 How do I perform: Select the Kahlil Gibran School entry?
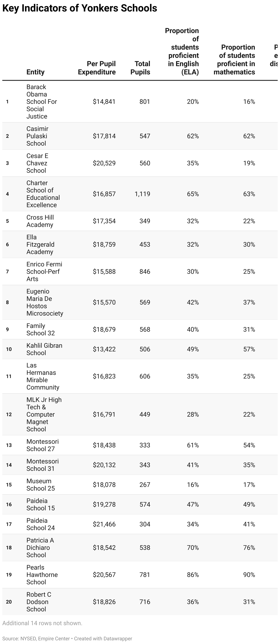point(44,349)
